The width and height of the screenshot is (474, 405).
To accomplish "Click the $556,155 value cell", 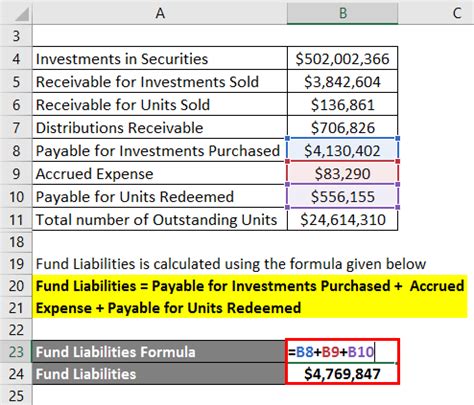I will pyautogui.click(x=342, y=196).
